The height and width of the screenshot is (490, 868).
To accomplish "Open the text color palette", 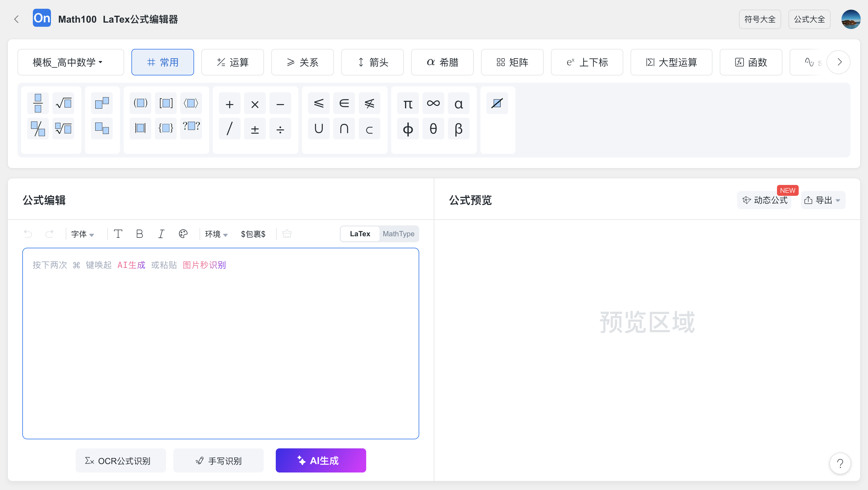I will (183, 234).
